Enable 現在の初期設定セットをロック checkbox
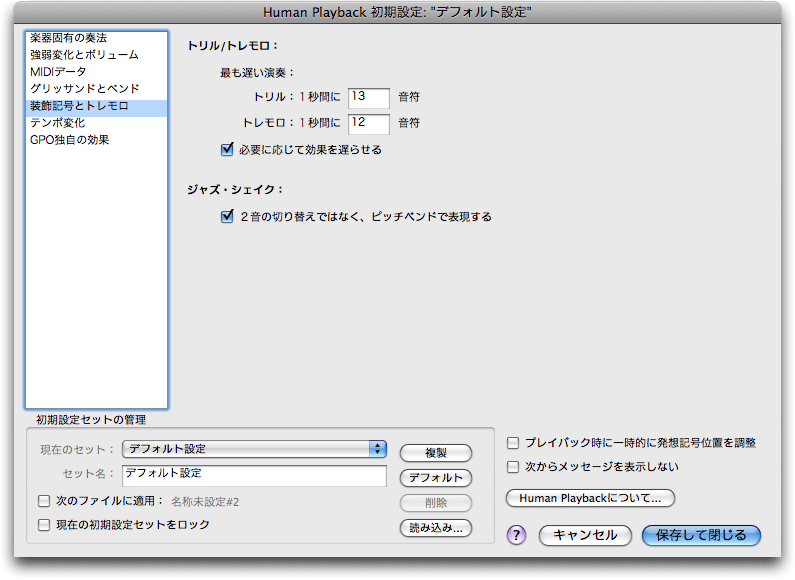The height and width of the screenshot is (580, 795). click(x=44, y=525)
